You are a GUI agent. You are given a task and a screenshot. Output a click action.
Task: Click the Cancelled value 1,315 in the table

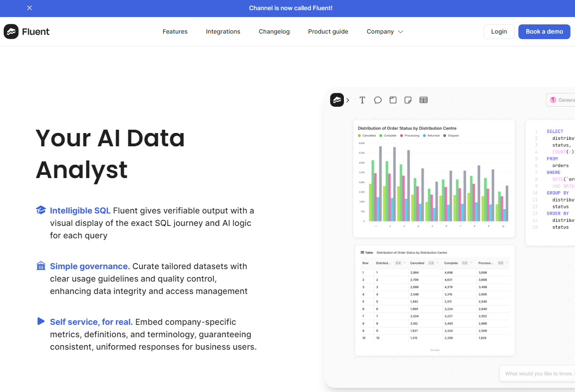coord(414,338)
